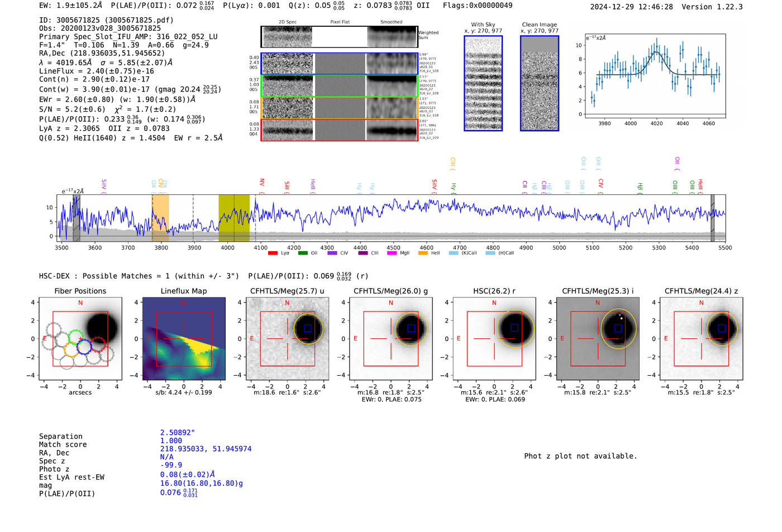The height and width of the screenshot is (532, 782).
Task: Click the yellow circle on the i-band image
Action: click(618, 329)
